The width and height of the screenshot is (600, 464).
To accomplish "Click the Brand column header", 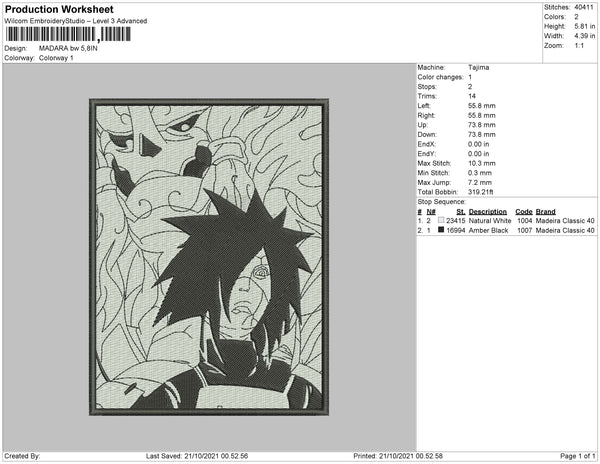I will click(x=546, y=212).
